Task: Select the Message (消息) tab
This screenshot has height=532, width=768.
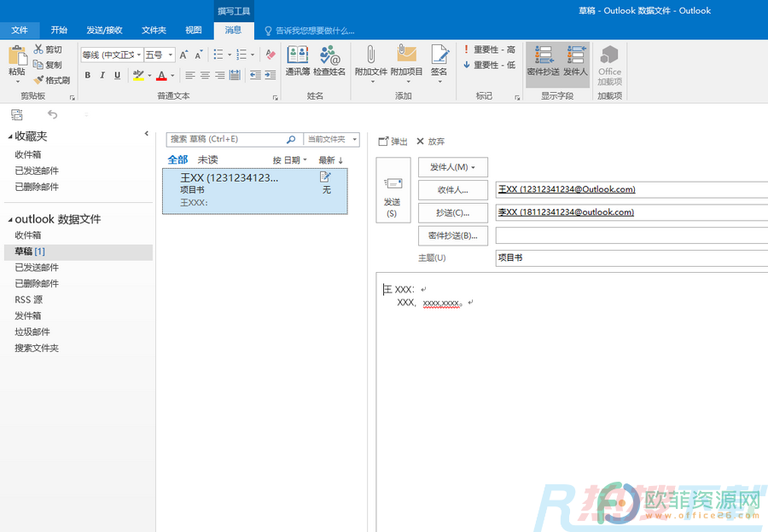Action: (x=233, y=30)
